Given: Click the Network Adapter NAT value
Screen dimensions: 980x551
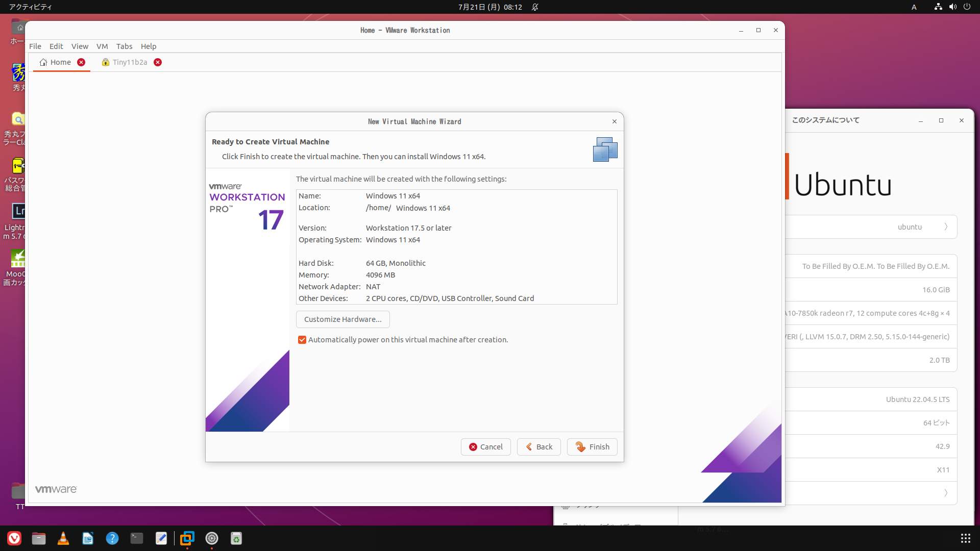Looking at the screenshot, I should [373, 287].
